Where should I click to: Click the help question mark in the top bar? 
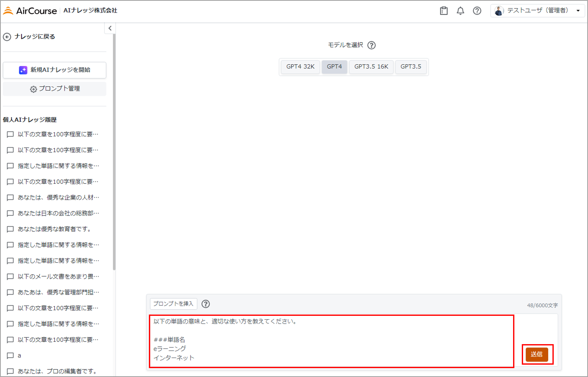(x=477, y=11)
